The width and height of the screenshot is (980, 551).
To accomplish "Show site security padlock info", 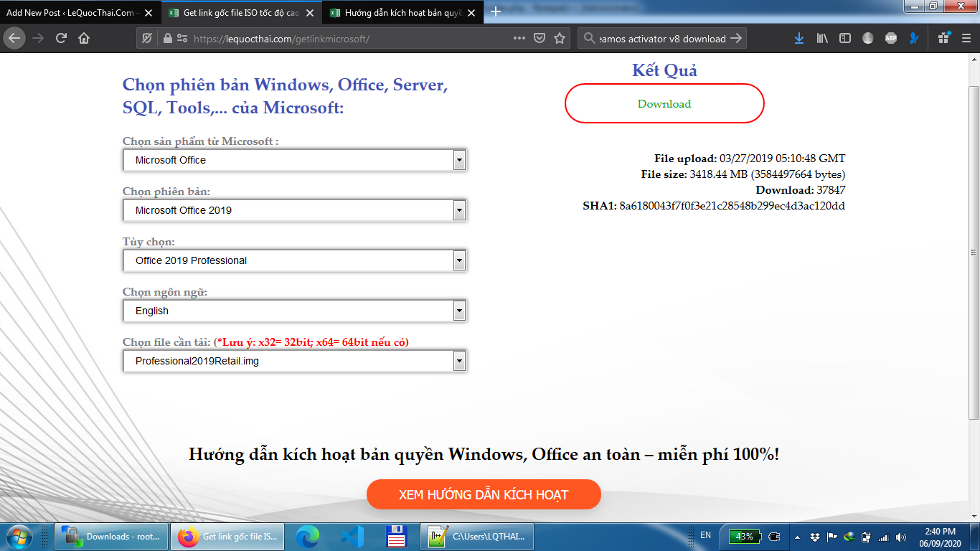I will click(x=167, y=39).
